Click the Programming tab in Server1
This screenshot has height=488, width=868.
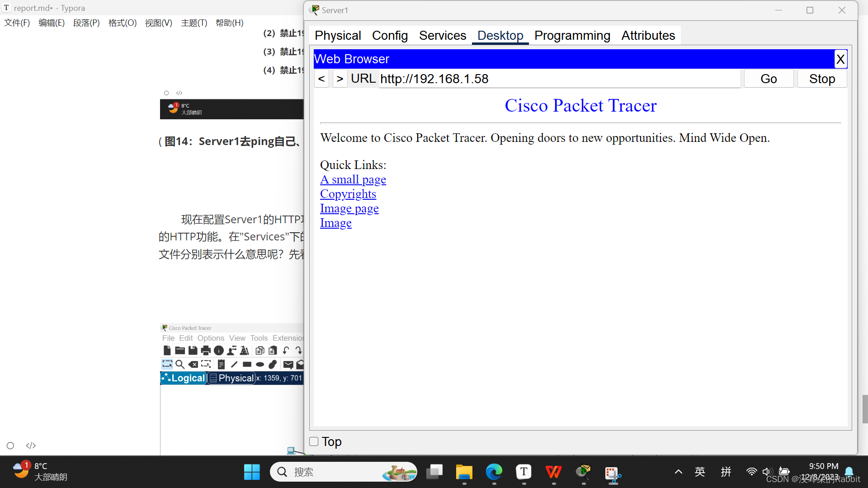[572, 35]
